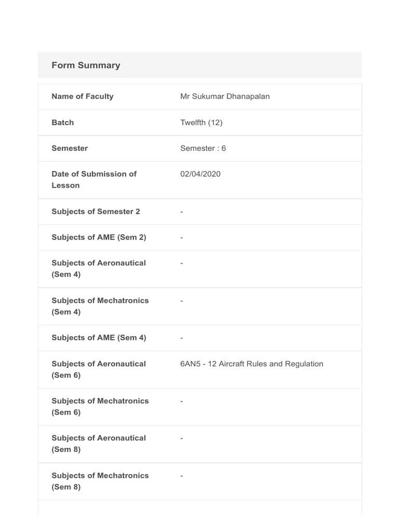
Task: Click the value Semester : 6
Action: click(x=203, y=148)
